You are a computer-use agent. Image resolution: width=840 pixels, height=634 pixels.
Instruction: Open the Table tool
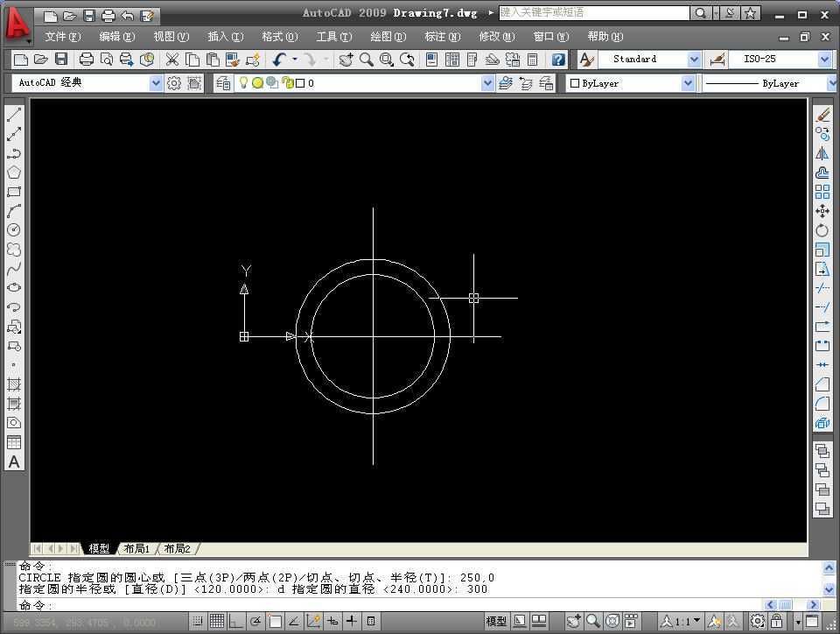14,442
